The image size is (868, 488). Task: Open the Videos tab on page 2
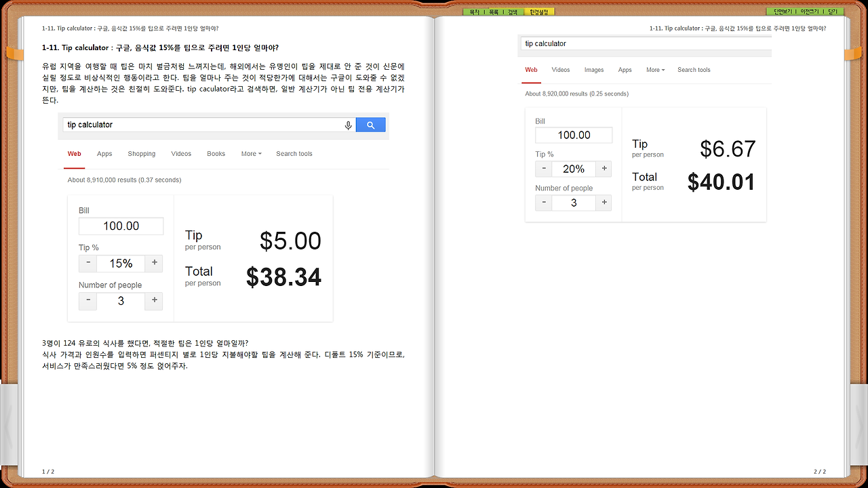tap(561, 70)
